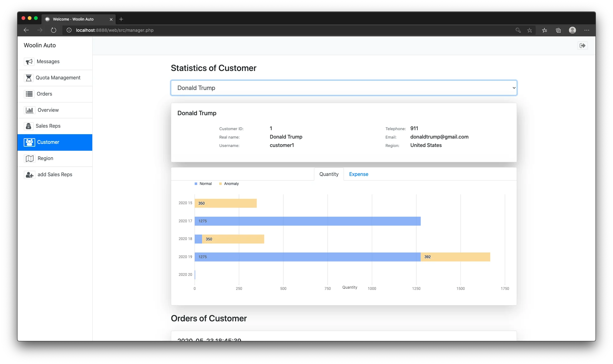
Task: Open Quota Management hourglass icon
Action: 29,78
